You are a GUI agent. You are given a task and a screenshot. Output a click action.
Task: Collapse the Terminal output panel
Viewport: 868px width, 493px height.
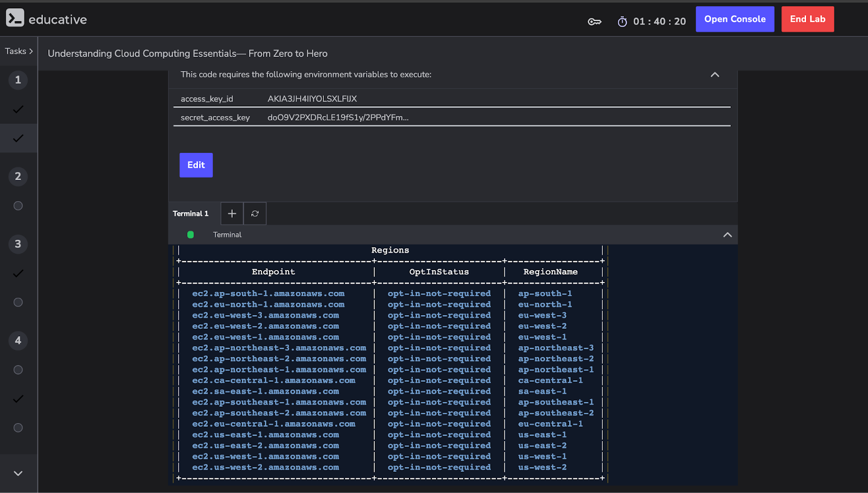727,235
